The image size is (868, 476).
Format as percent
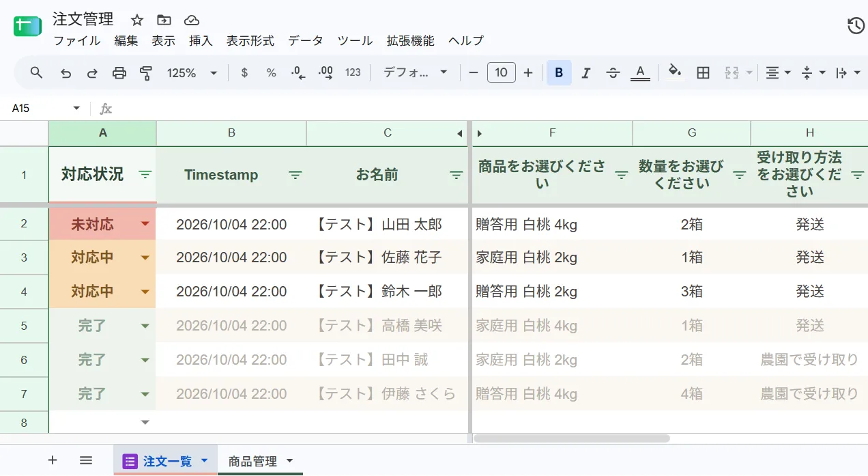272,73
